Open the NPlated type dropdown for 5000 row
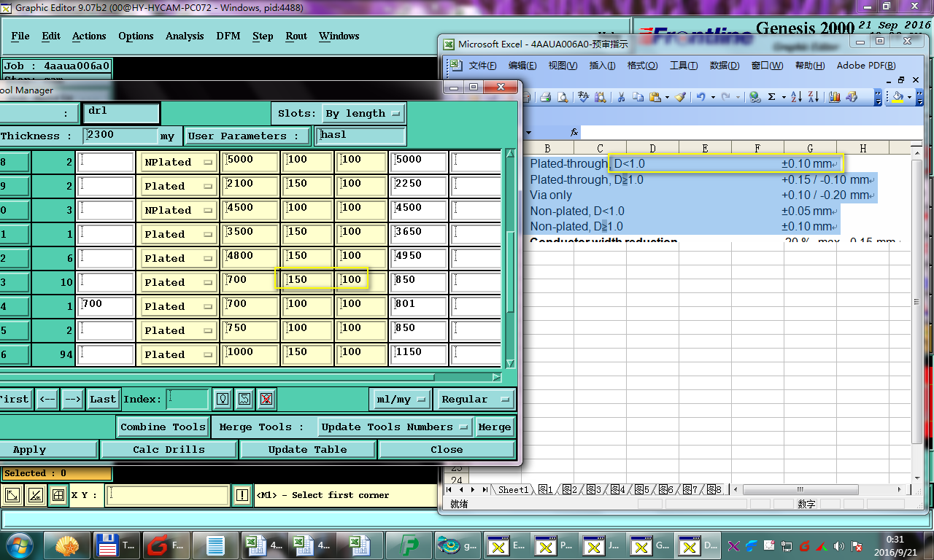This screenshot has width=934, height=560. pos(179,162)
